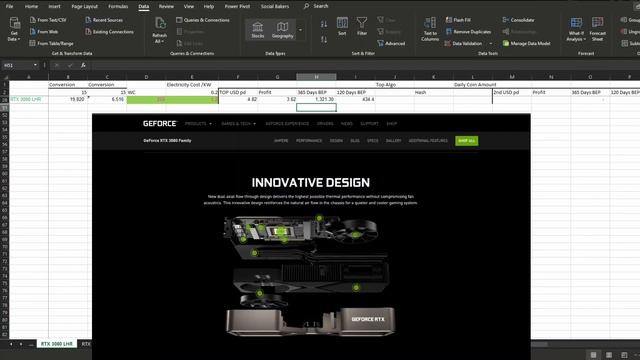Select the RTX 3080 LHR row label cell
The height and width of the screenshot is (360, 640).
click(29, 99)
